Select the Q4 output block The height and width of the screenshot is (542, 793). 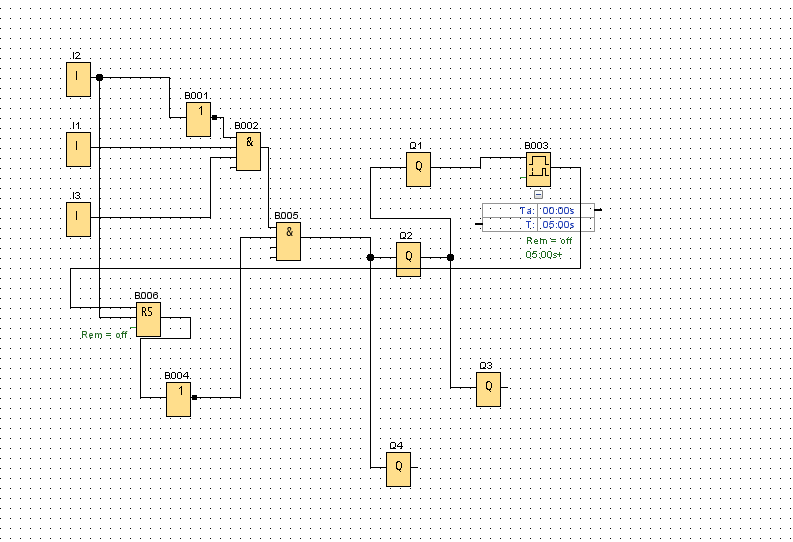(x=399, y=469)
